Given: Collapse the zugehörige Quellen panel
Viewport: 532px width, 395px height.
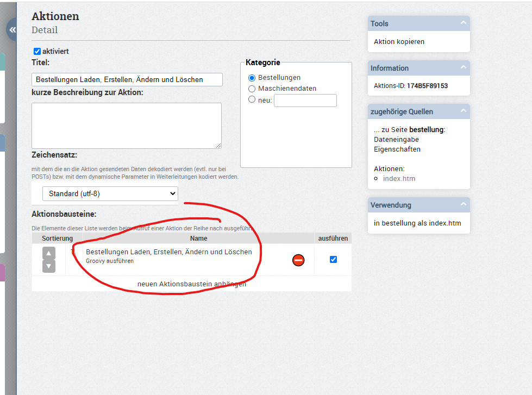Looking at the screenshot, I should (x=463, y=111).
